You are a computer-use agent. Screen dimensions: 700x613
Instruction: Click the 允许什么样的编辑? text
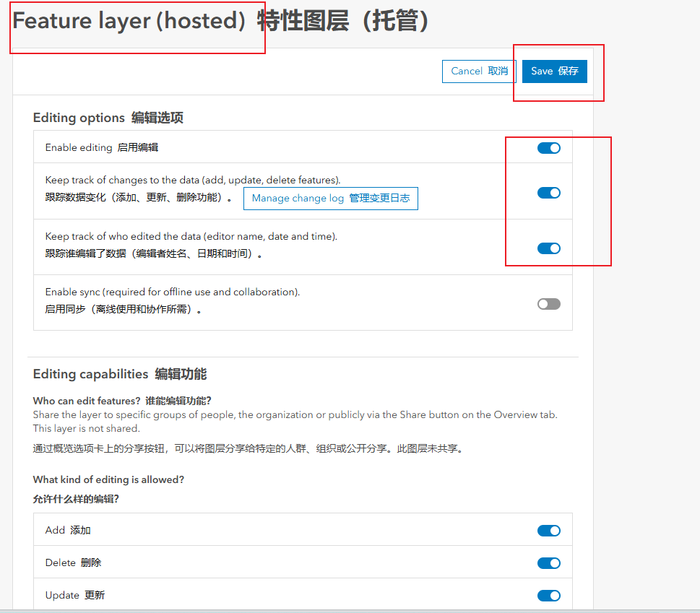(x=76, y=499)
